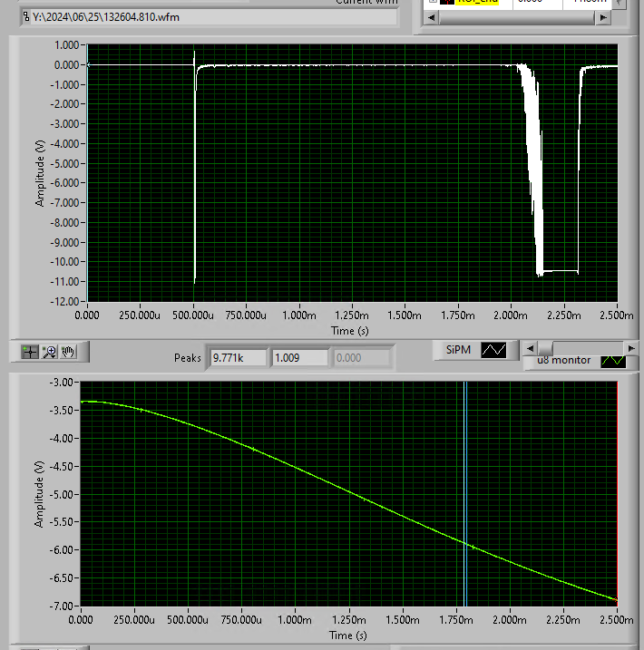Open the graph zoom tool palette
Image resolution: width=644 pixels, height=650 pixels.
click(50, 352)
